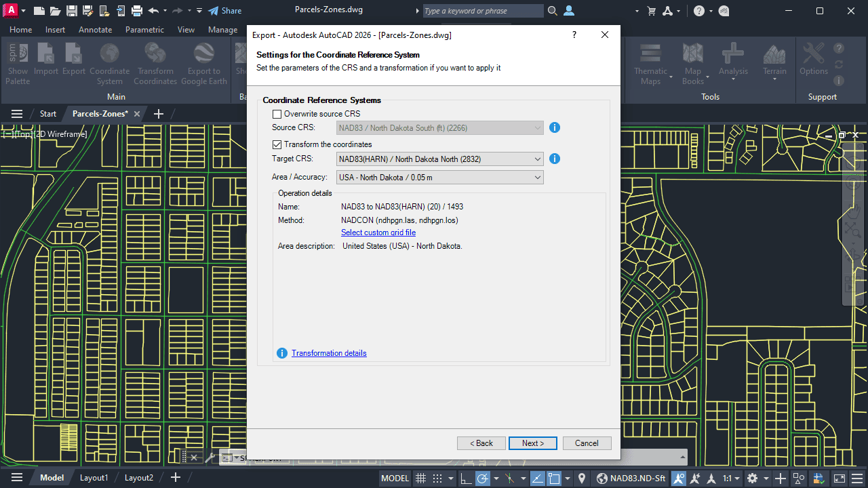Toggle grid display in status bar
The width and height of the screenshot is (868, 488).
(420, 478)
